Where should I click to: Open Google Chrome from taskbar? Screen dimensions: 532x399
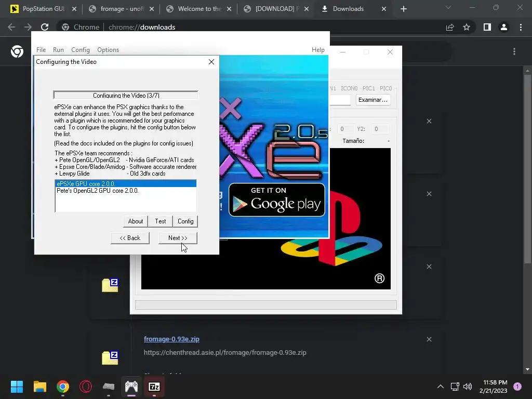[63, 387]
